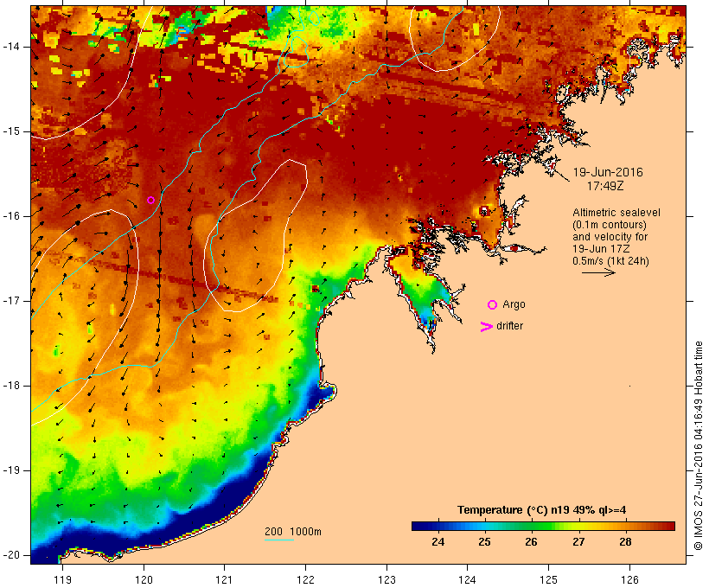Click the latitude axis label -18
This screenshot has width=709, height=588.
(11, 386)
